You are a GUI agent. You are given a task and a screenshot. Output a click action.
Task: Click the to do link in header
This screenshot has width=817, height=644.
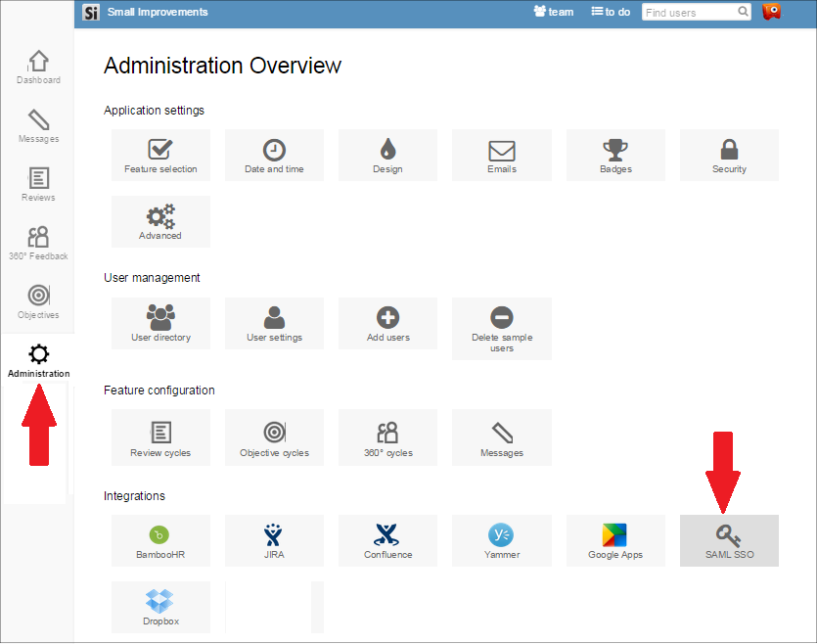tap(611, 12)
